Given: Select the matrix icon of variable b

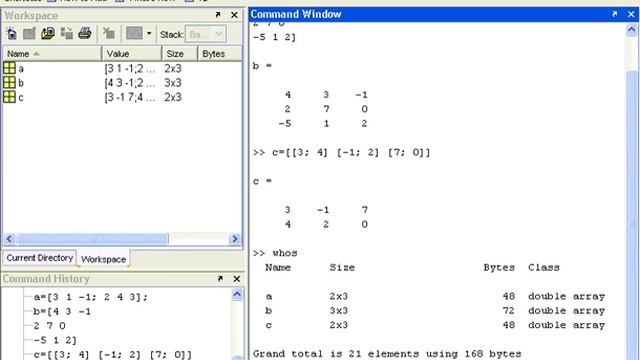Looking at the screenshot, I should coord(9,82).
